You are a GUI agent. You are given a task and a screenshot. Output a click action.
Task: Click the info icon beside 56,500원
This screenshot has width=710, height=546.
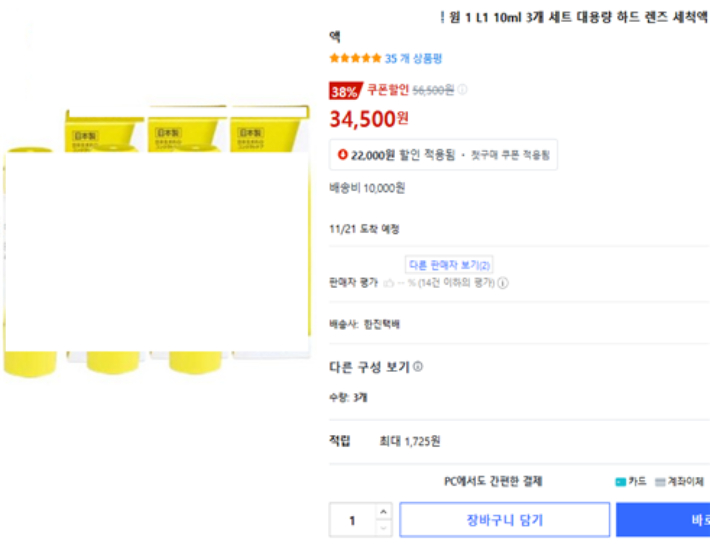(x=463, y=90)
